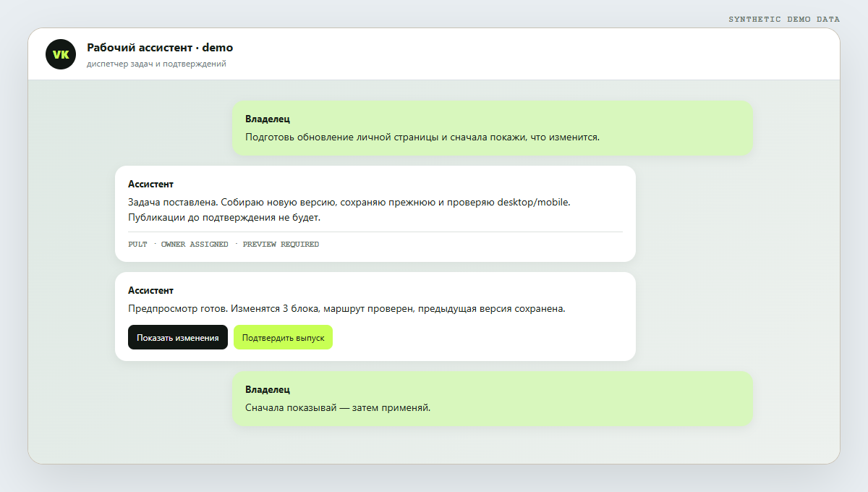868x492 pixels.
Task: Click the VK avatar logo
Action: point(61,54)
